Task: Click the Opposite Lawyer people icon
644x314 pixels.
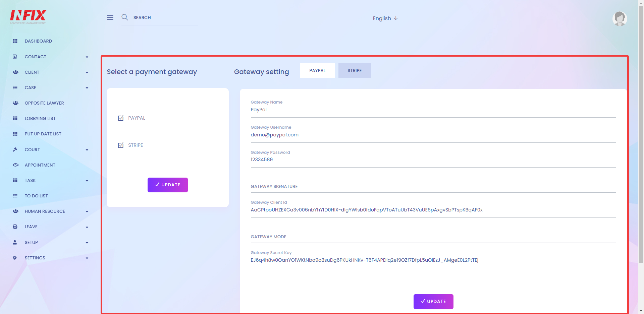Action: [x=15, y=103]
